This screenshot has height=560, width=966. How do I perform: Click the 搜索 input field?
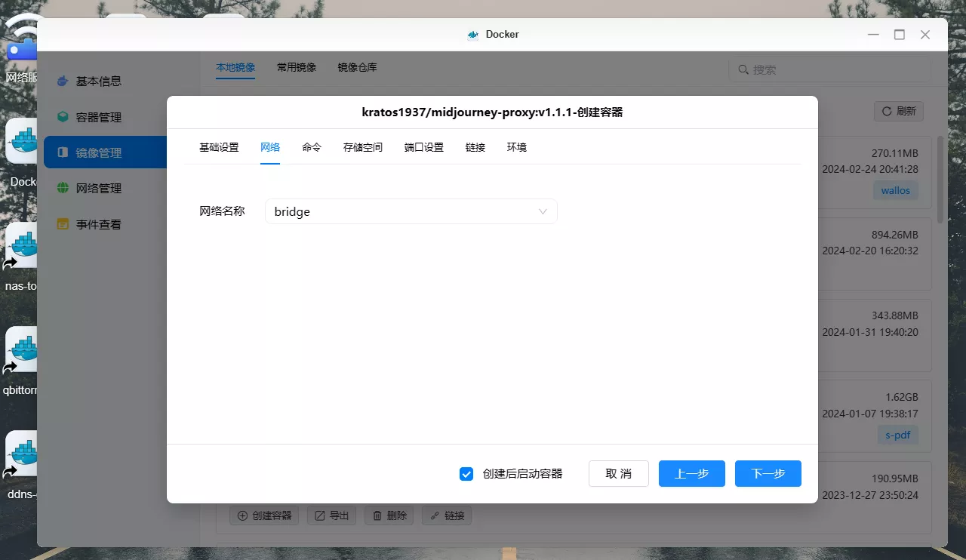[x=829, y=69]
